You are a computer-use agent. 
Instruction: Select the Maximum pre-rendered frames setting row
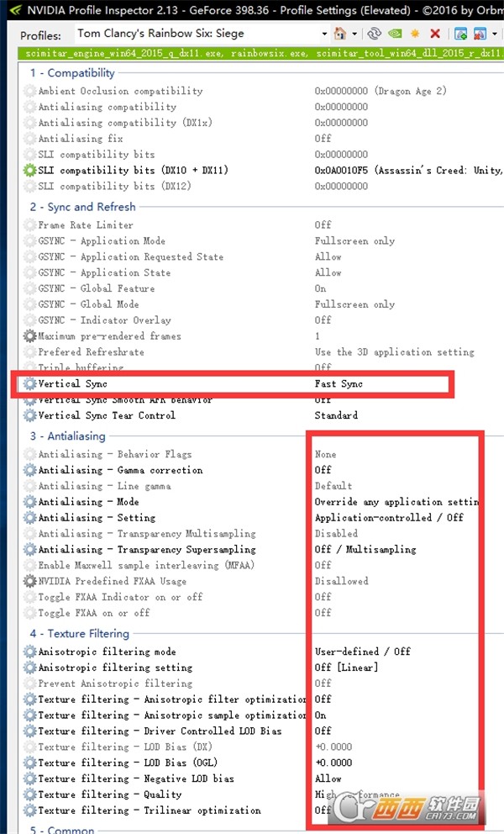[260, 336]
